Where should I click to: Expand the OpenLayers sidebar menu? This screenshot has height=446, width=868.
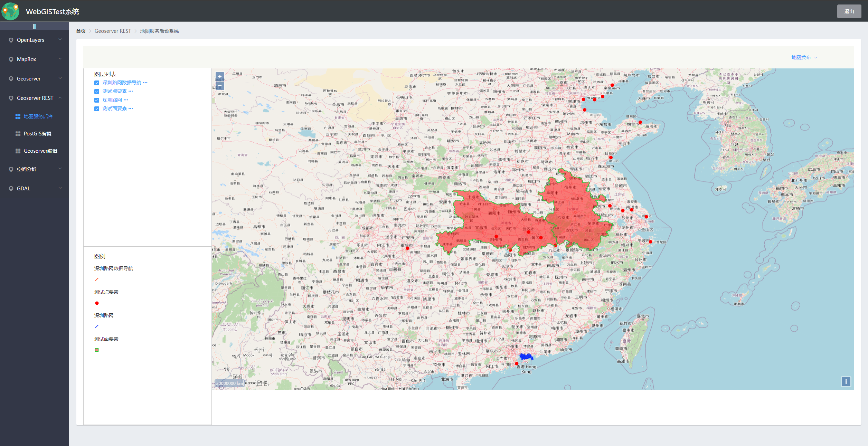tap(35, 40)
